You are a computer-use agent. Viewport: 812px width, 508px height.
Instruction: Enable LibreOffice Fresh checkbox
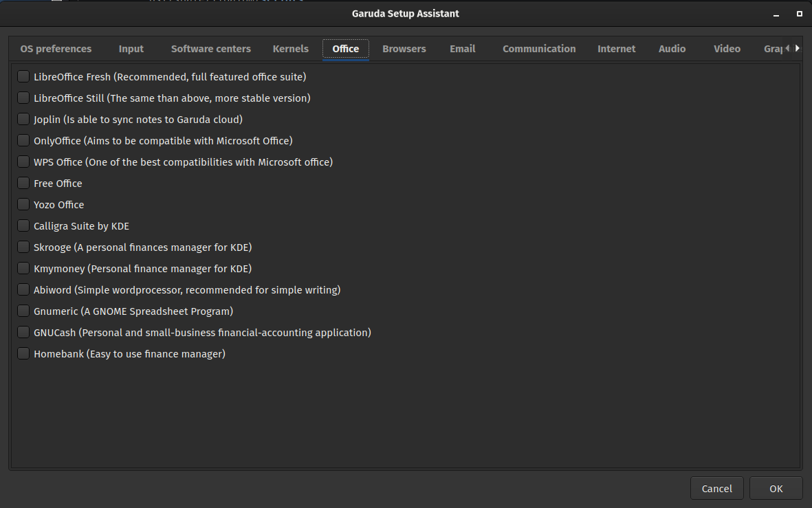coord(23,76)
